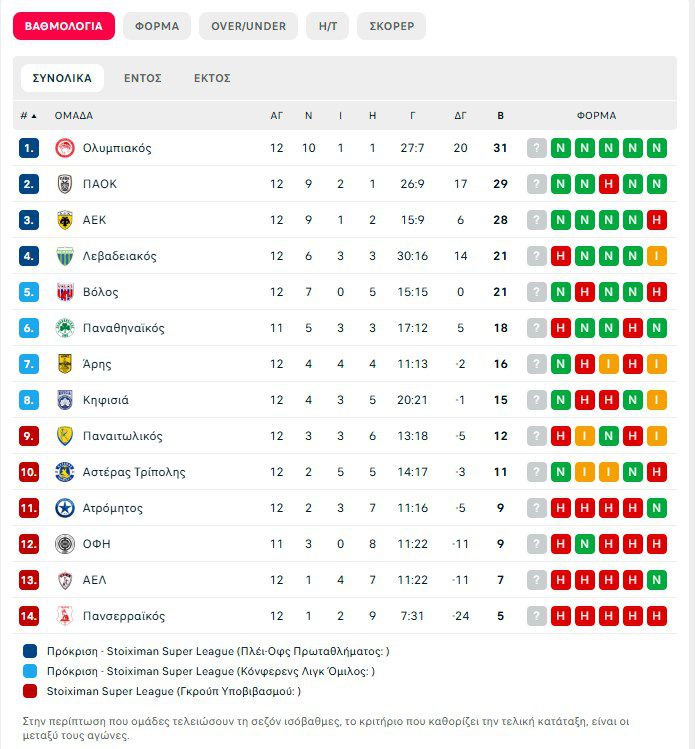The width and height of the screenshot is (695, 749).
Task: Sort standings by the B points column
Action: click(x=501, y=115)
